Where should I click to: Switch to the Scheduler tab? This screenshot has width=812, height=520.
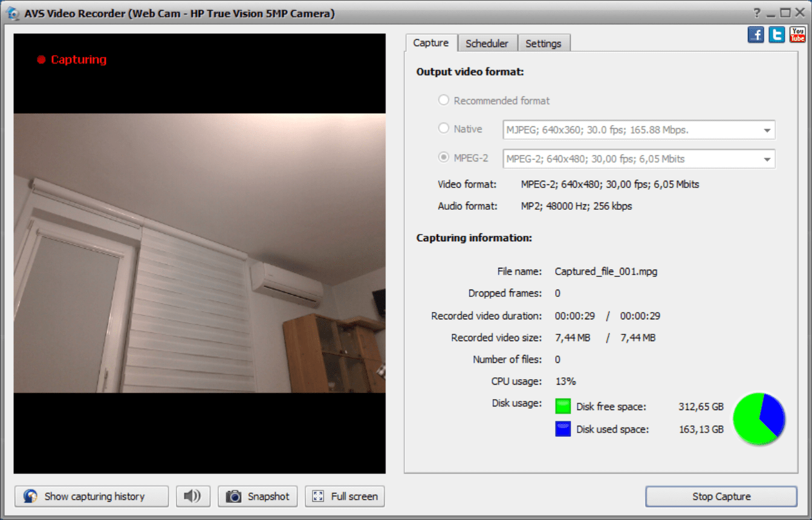click(x=487, y=44)
